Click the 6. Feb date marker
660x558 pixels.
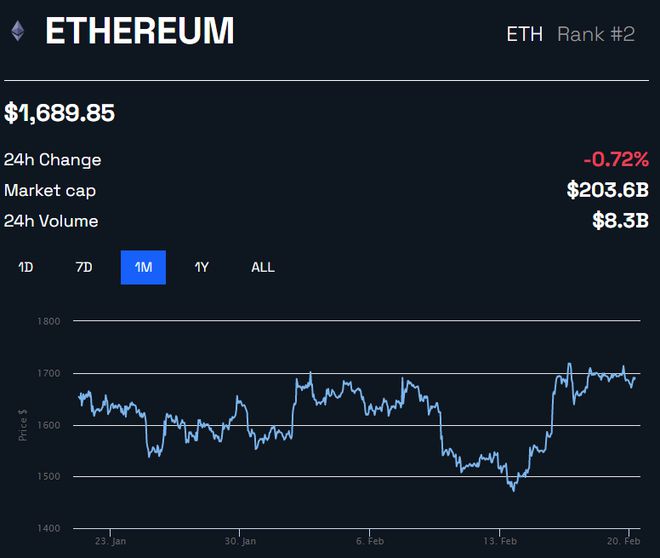(369, 540)
